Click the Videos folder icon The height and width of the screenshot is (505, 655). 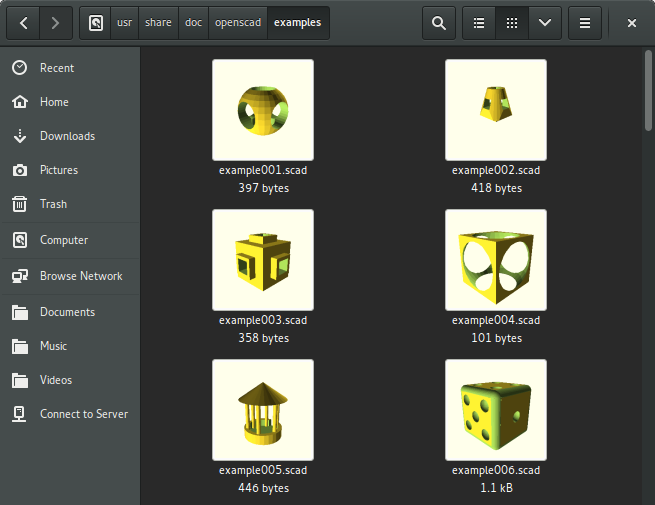pyautogui.click(x=20, y=380)
